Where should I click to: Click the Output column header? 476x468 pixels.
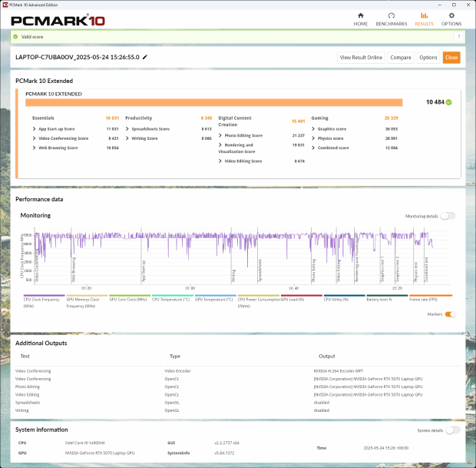326,356
